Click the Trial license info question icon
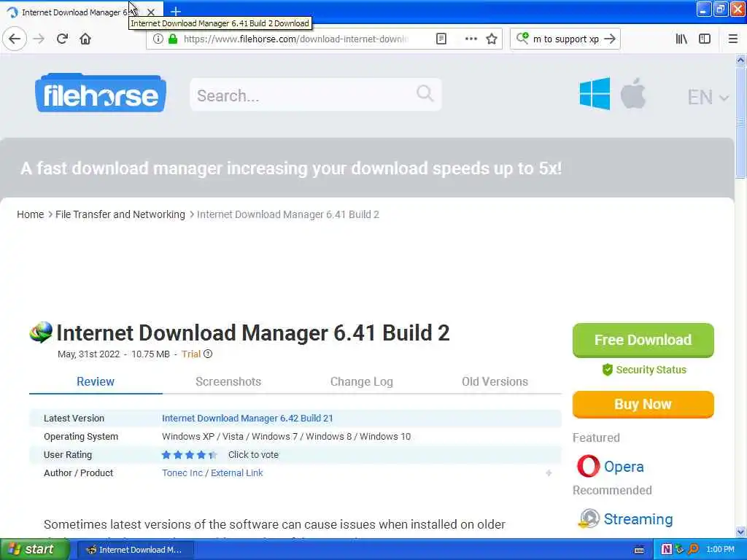 [208, 354]
